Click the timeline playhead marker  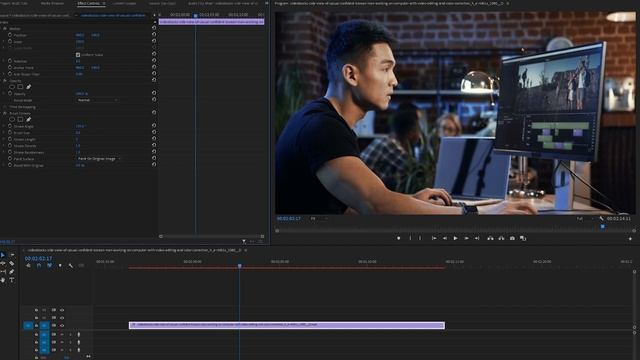click(x=240, y=266)
